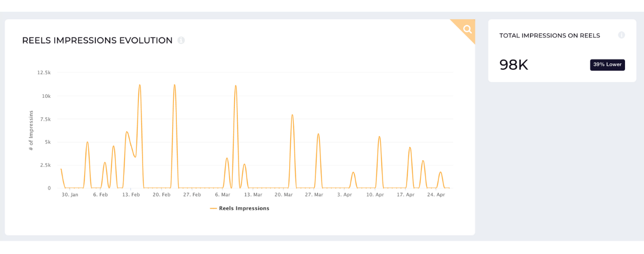Screen dimensions: 644x254
Task: Click the 30. Jan x-axis label
Action: tap(70, 195)
